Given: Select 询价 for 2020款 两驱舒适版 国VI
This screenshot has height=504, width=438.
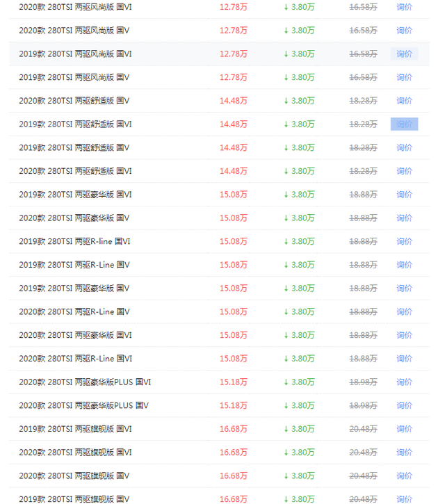Looking at the screenshot, I should [404, 171].
